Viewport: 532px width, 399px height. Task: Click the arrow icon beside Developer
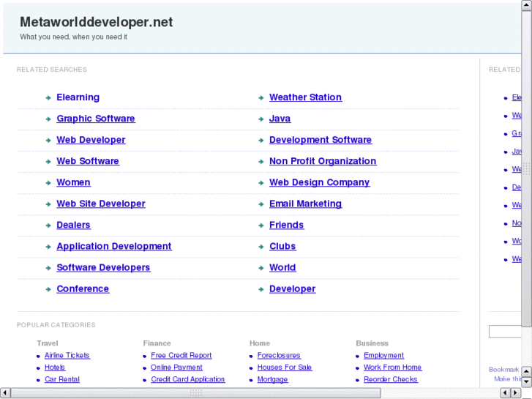click(261, 289)
